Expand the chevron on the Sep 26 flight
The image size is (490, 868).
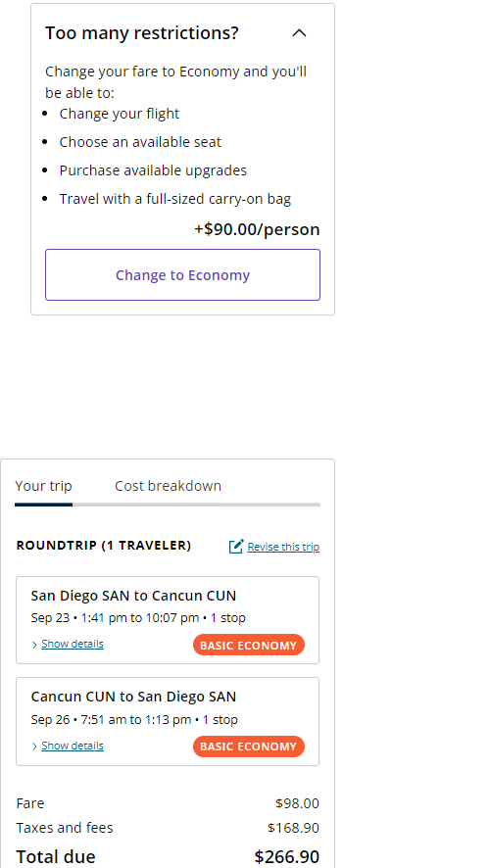(x=35, y=747)
